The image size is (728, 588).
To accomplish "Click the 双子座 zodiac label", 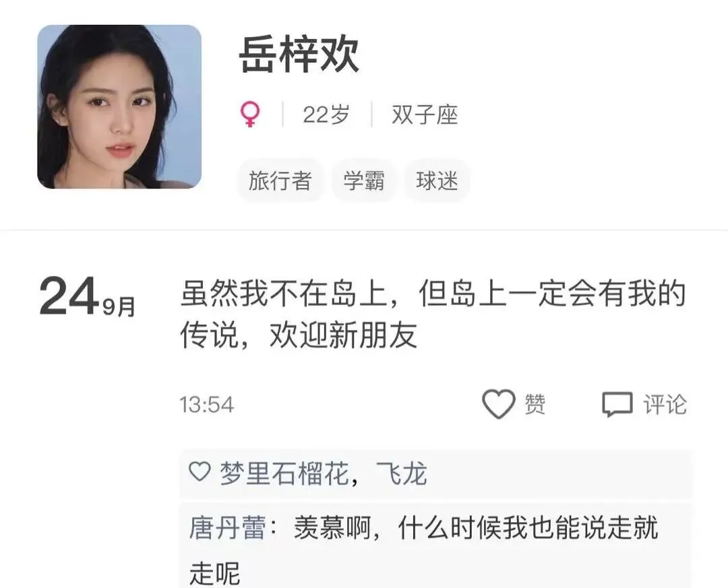I will [x=425, y=115].
